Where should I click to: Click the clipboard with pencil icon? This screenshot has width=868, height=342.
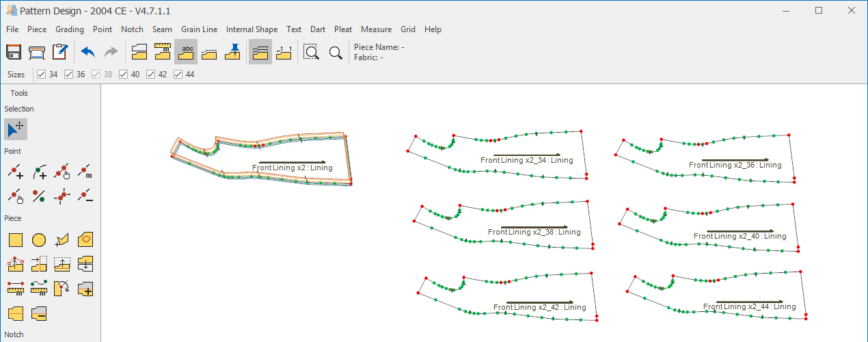point(60,52)
